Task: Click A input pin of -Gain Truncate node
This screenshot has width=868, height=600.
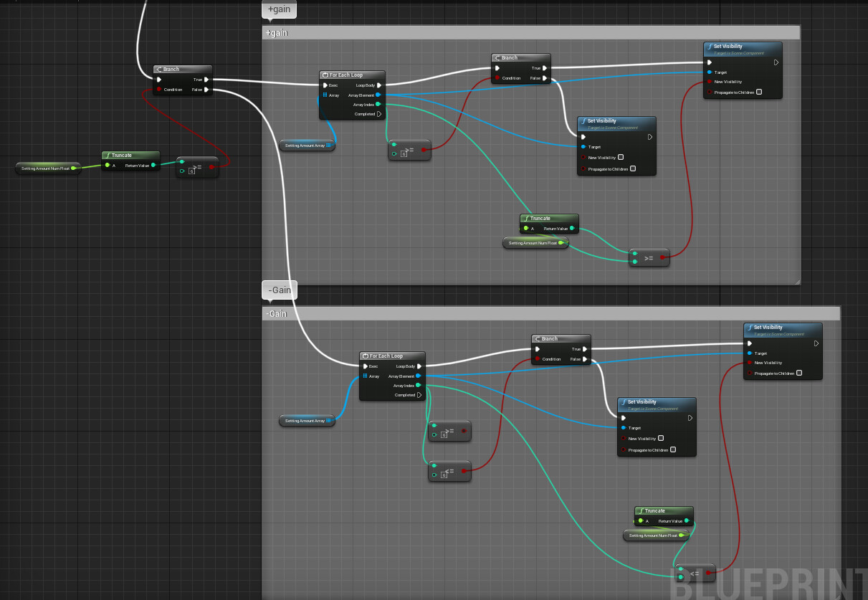Action: tap(640, 521)
